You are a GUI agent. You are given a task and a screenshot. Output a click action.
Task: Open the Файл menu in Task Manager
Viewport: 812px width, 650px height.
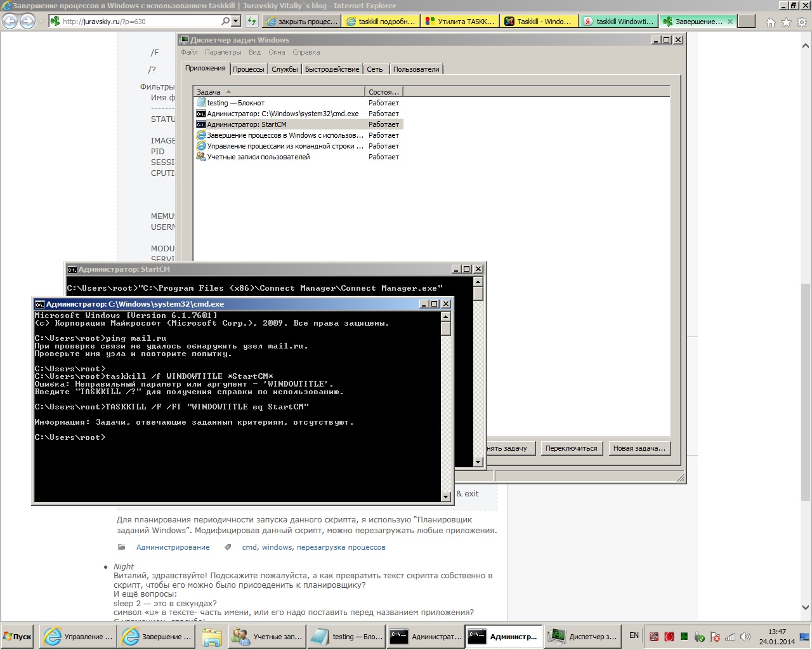189,52
